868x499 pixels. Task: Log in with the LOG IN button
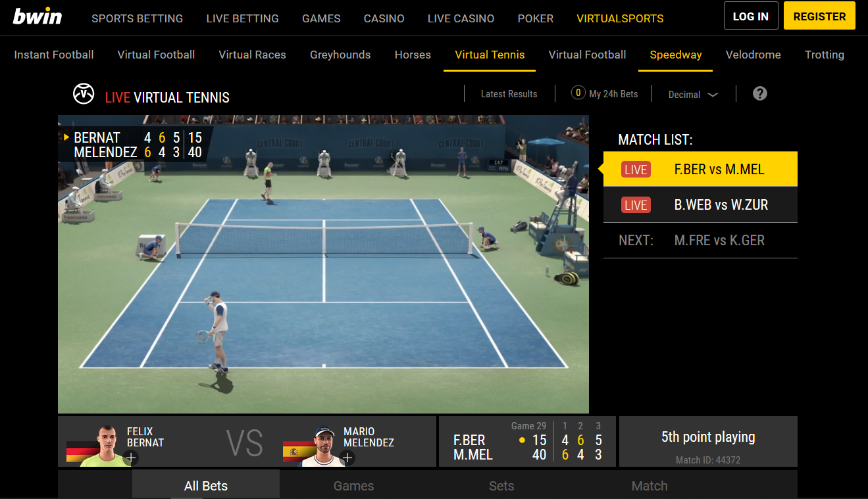tap(751, 16)
